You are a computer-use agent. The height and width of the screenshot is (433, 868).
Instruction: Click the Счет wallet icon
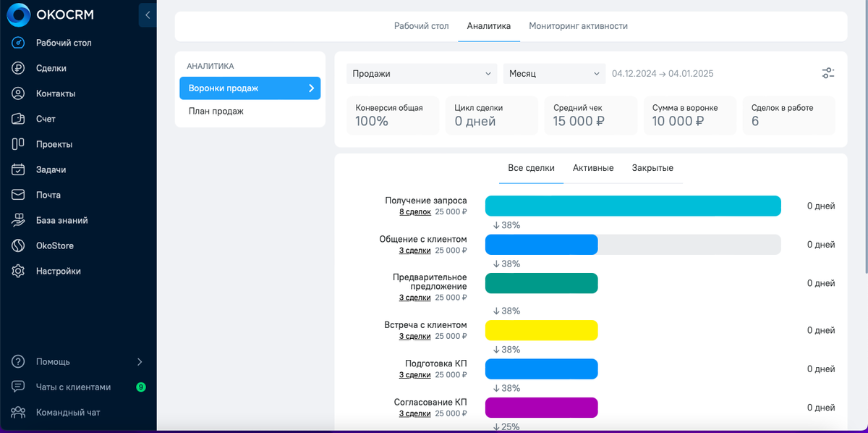click(x=19, y=119)
